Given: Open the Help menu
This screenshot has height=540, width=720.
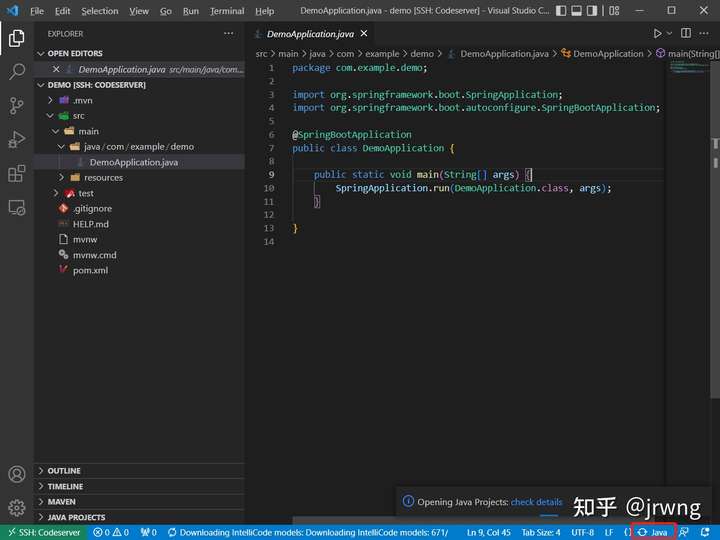Looking at the screenshot, I should click(x=264, y=11).
